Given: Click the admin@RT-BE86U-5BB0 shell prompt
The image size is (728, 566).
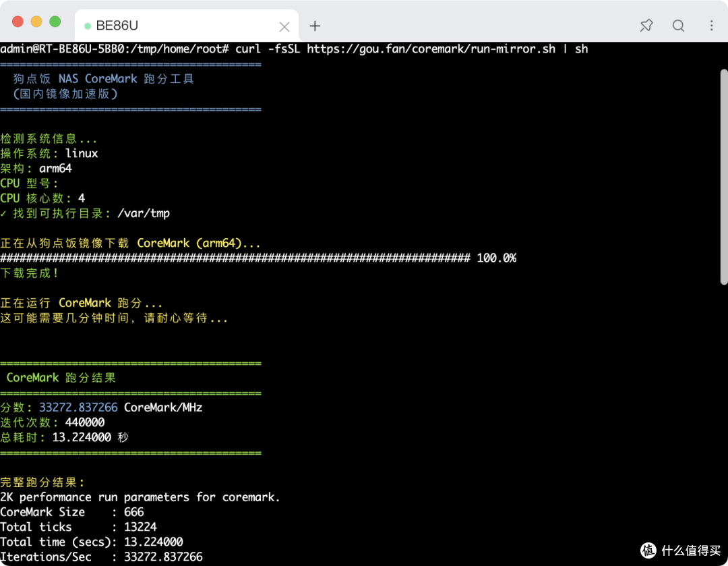Looking at the screenshot, I should tap(115, 49).
